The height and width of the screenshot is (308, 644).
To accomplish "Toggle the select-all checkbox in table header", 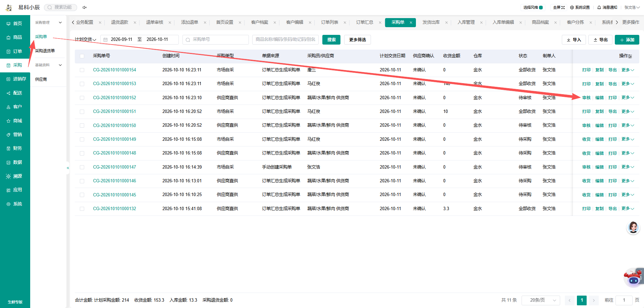I will [82, 56].
